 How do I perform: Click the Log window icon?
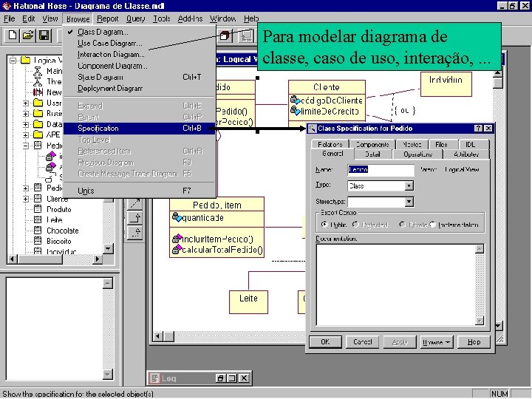tap(154, 378)
